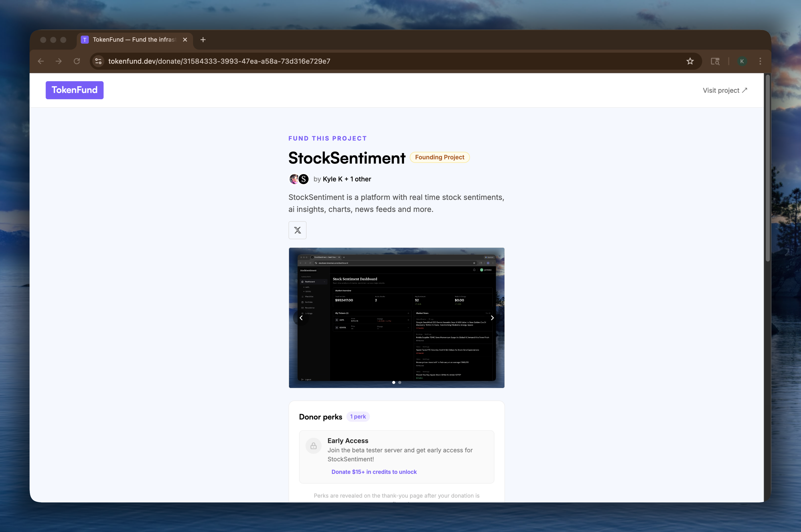
Task: Open the Chrome profile labeled K
Action: (742, 61)
